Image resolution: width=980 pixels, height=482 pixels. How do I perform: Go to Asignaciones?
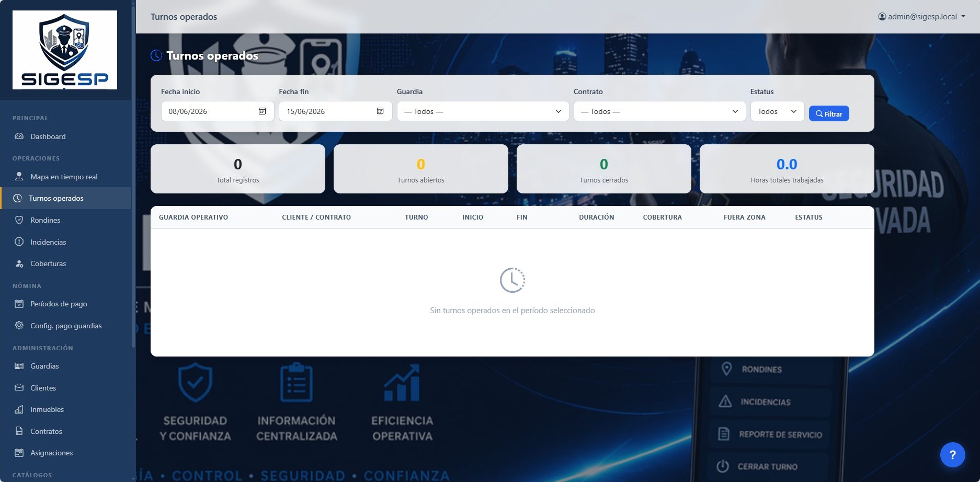pyautogui.click(x=65, y=453)
